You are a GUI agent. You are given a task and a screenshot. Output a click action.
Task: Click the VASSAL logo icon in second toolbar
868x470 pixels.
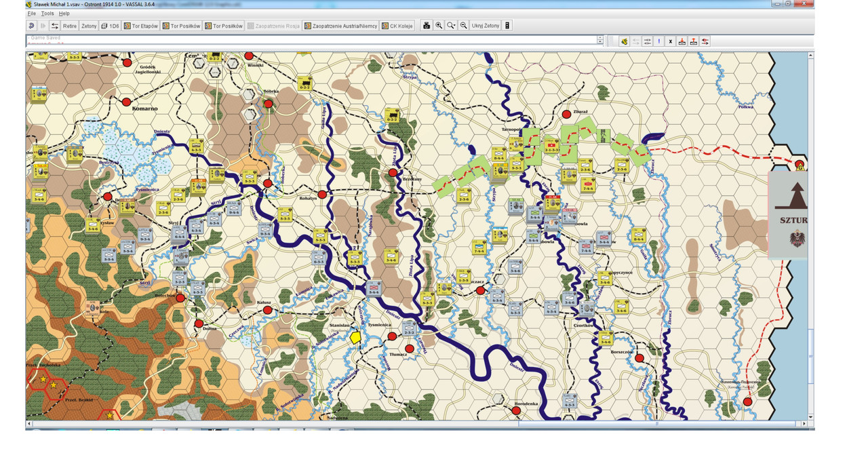(x=625, y=41)
